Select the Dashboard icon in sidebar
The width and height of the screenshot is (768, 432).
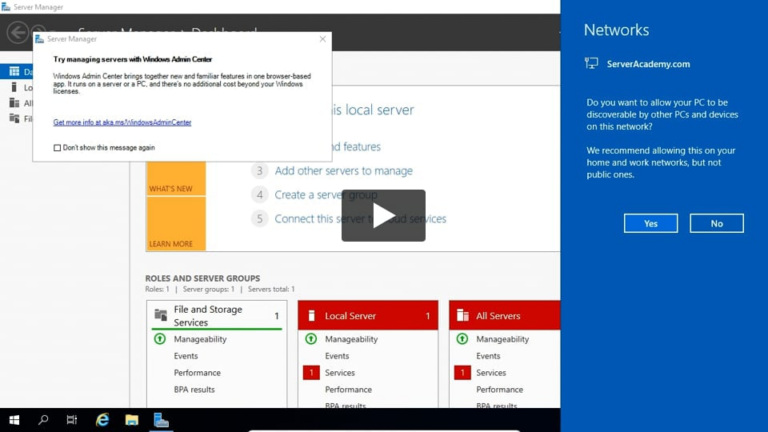point(14,72)
